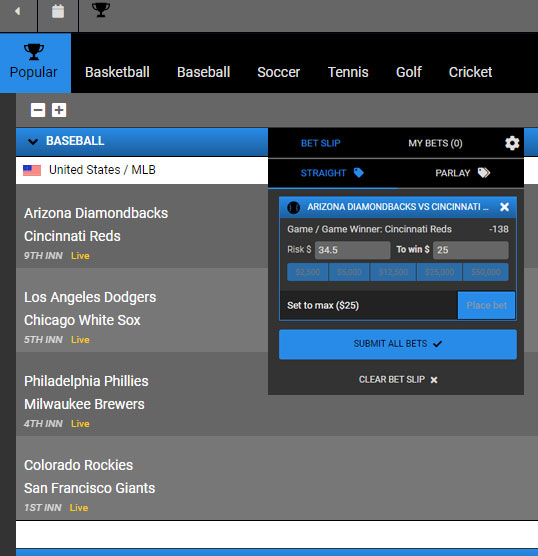Image resolution: width=538 pixels, height=556 pixels.
Task: Click the Risk $ input field
Action: point(353,250)
